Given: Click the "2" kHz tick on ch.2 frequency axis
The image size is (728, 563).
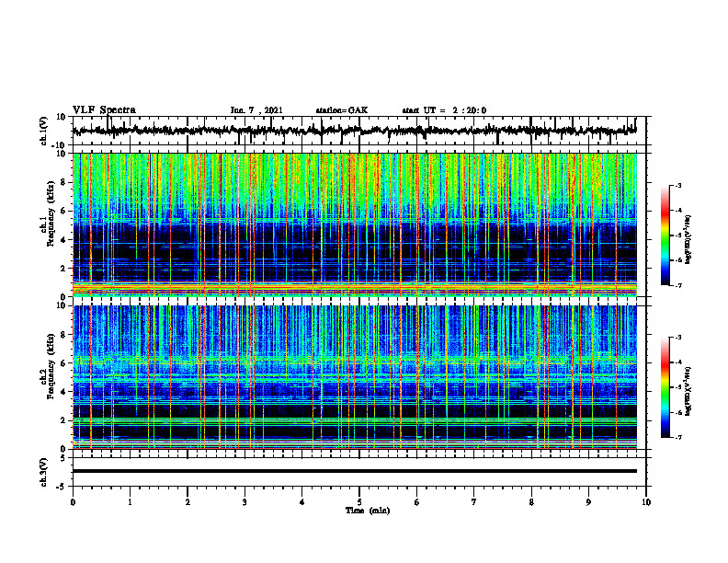Looking at the screenshot, I should (64, 420).
